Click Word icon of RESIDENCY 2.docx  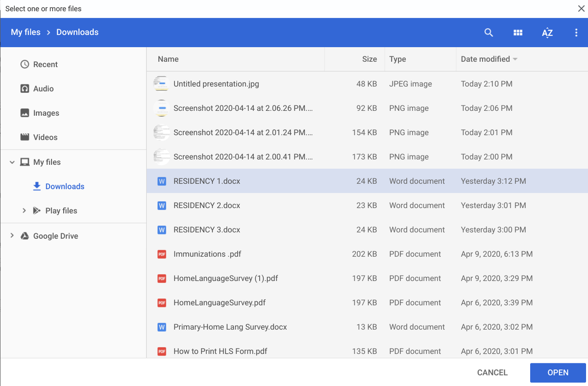(x=161, y=206)
